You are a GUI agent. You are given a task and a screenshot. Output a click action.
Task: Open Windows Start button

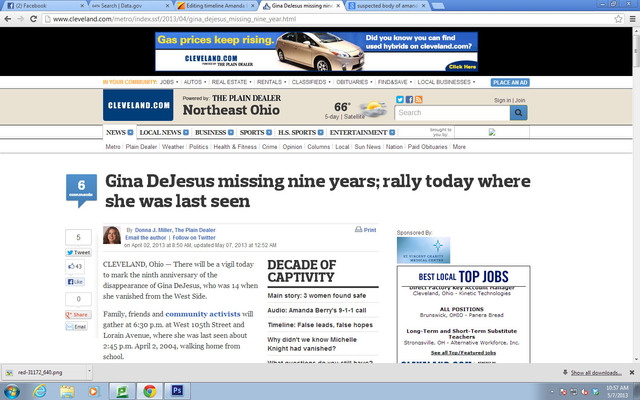pos(11,391)
